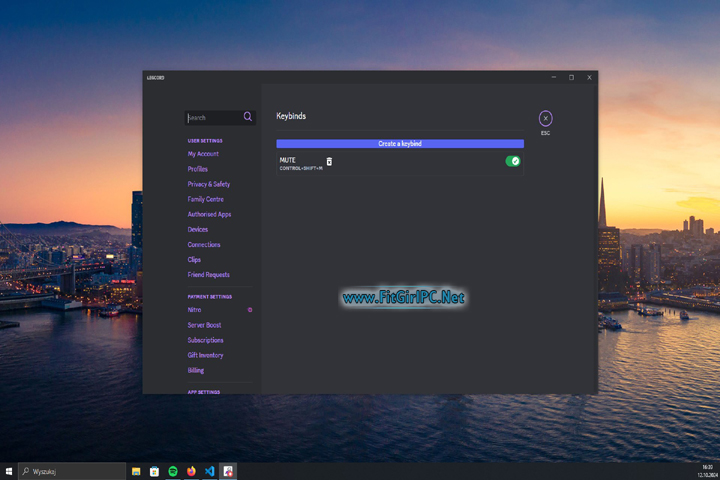
Task: Launch Firefox from the taskbar
Action: (x=190, y=471)
